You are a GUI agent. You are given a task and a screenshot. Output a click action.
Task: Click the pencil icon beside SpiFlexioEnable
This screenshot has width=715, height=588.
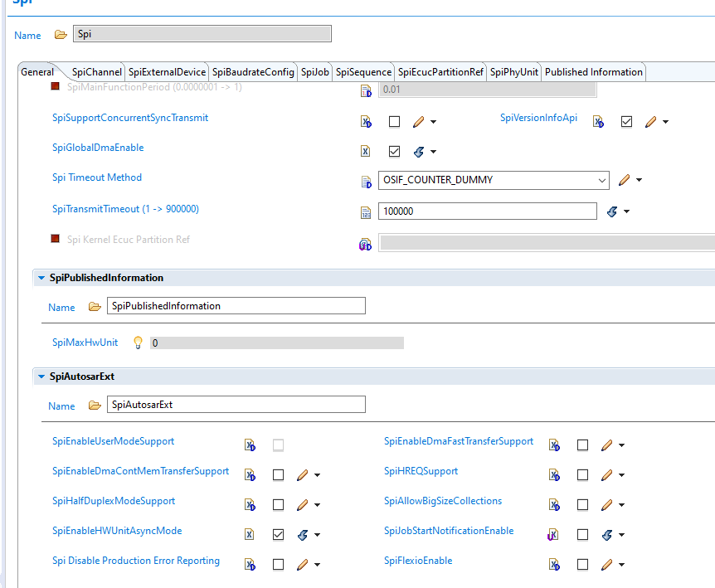(606, 565)
